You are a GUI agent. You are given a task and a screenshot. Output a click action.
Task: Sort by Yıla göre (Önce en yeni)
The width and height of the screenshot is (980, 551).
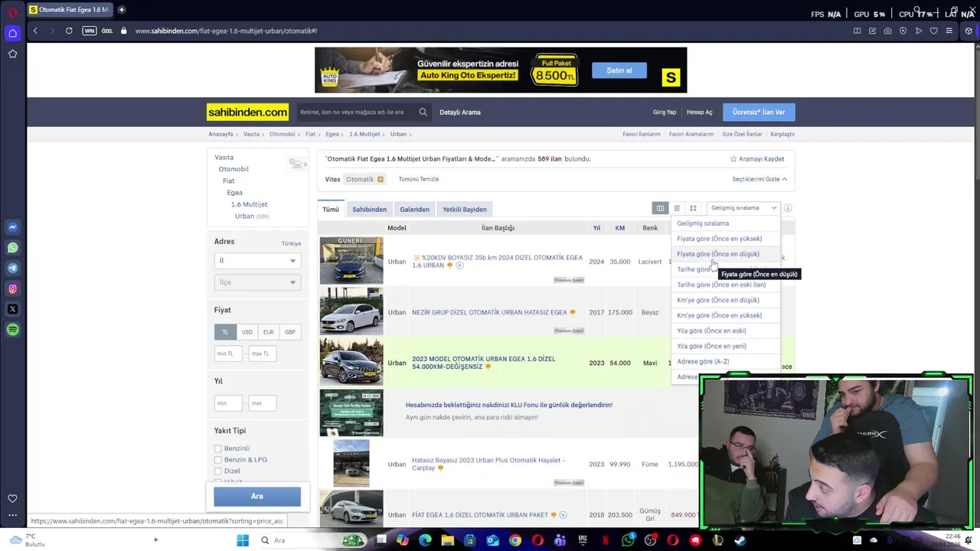(711, 346)
